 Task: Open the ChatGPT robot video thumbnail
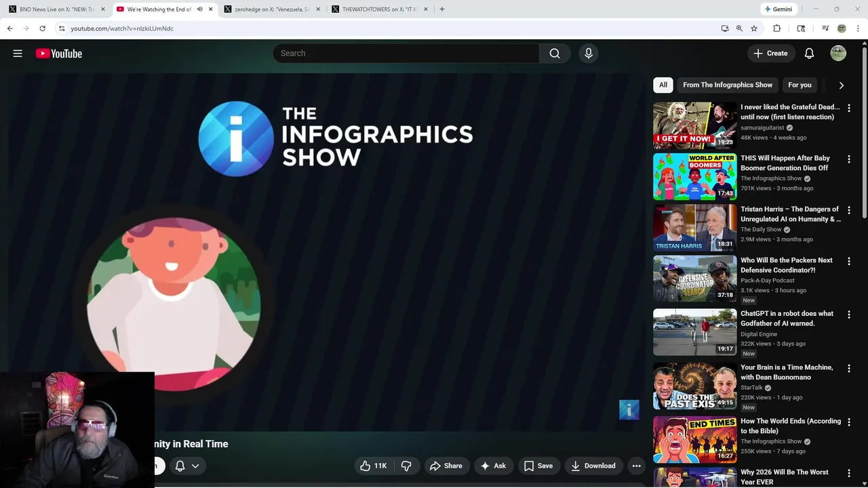point(694,332)
